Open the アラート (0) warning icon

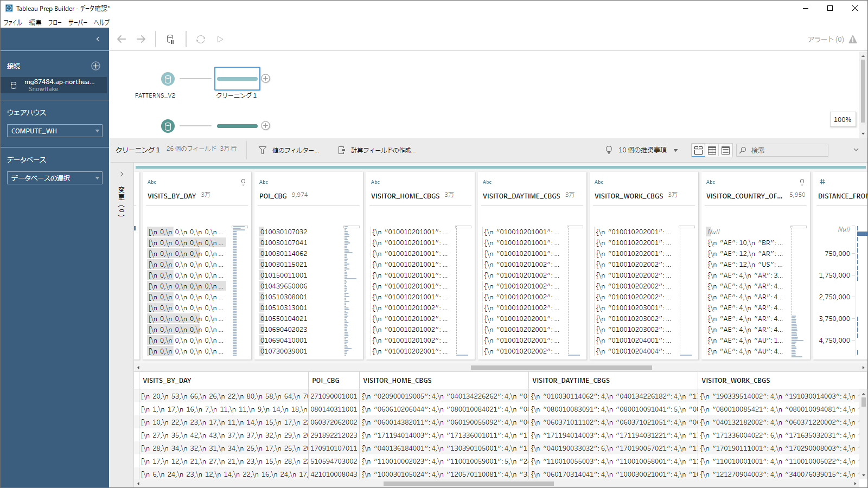click(x=853, y=40)
